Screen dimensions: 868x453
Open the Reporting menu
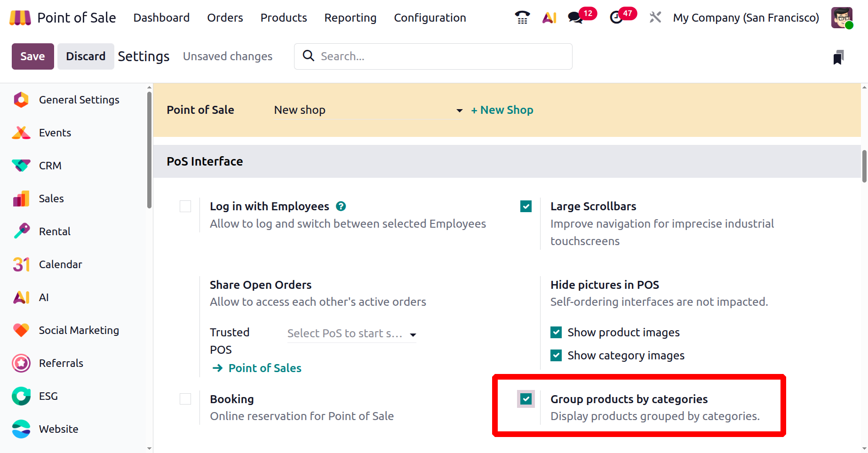[x=350, y=18]
